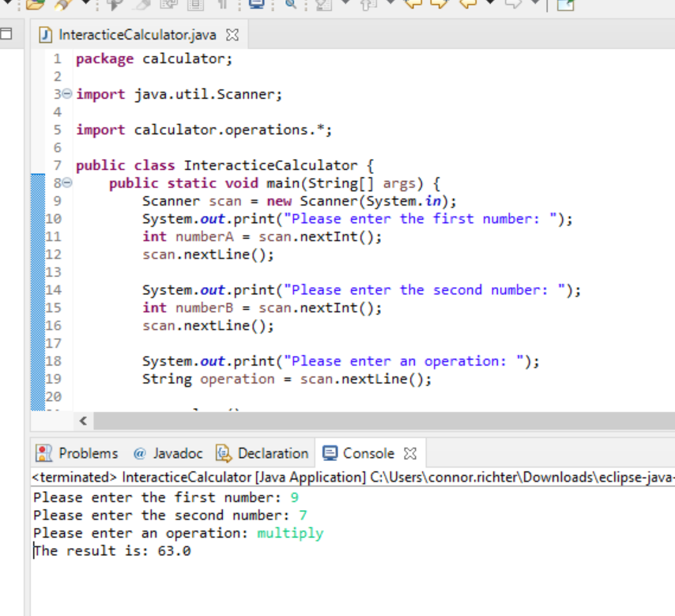675x616 pixels.
Task: Click 'package calculator;' on line 1
Action: pos(154,59)
